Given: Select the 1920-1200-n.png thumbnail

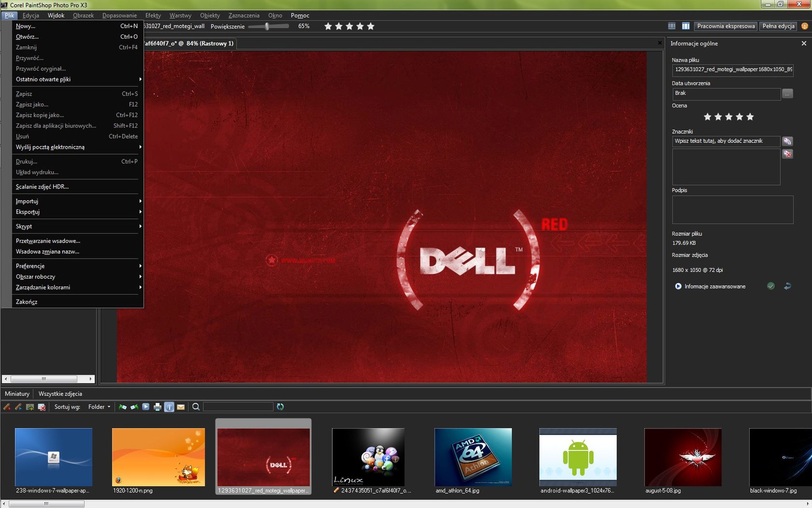Looking at the screenshot, I should coord(159,457).
